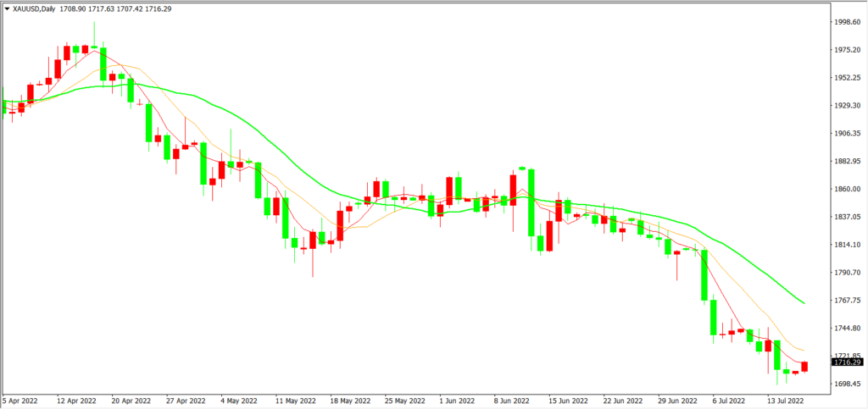Click the 1998.60 price axis label

(x=848, y=23)
